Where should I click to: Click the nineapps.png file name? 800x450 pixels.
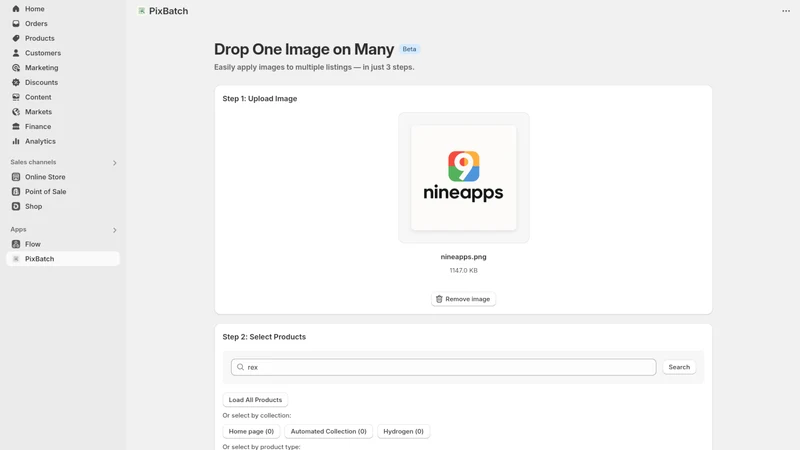[x=463, y=257]
